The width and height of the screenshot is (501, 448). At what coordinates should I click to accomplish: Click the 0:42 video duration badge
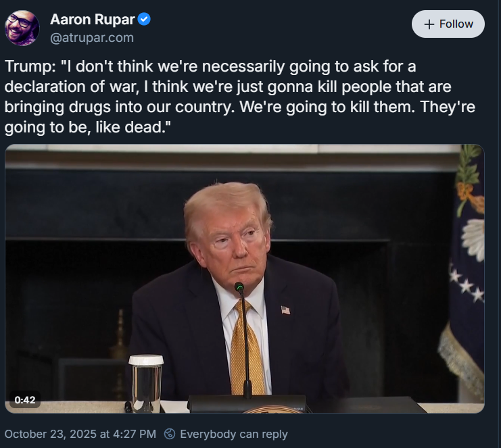[x=24, y=400]
